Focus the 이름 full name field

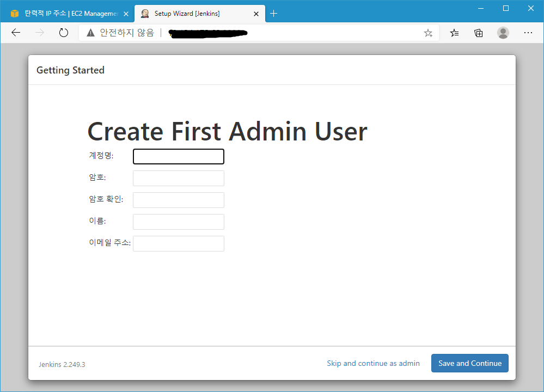178,222
